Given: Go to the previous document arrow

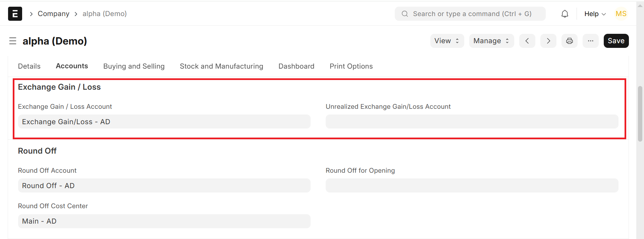Looking at the screenshot, I should click(x=527, y=41).
